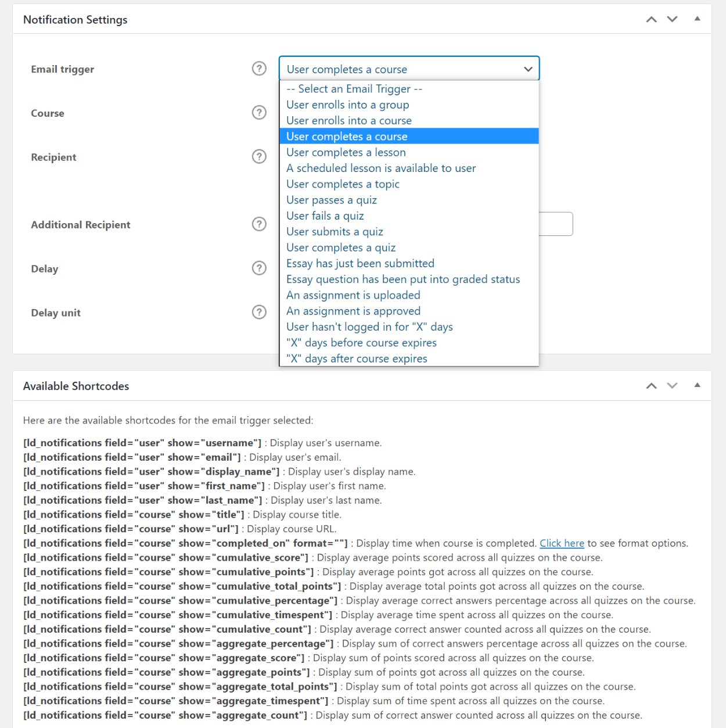Choose 'User passes a quiz' option

click(x=409, y=200)
